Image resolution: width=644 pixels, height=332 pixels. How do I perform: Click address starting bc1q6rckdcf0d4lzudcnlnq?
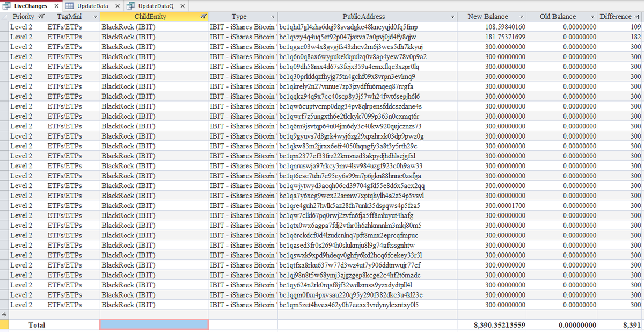coord(349,235)
